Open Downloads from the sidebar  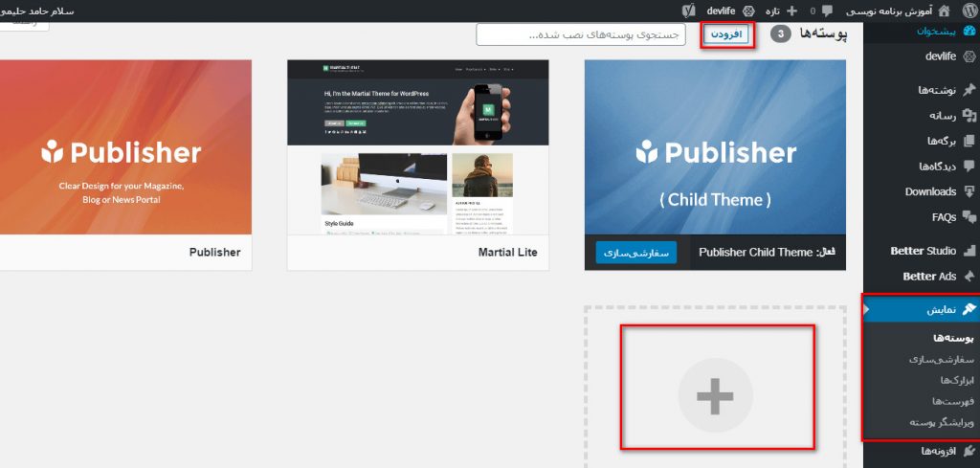point(930,191)
